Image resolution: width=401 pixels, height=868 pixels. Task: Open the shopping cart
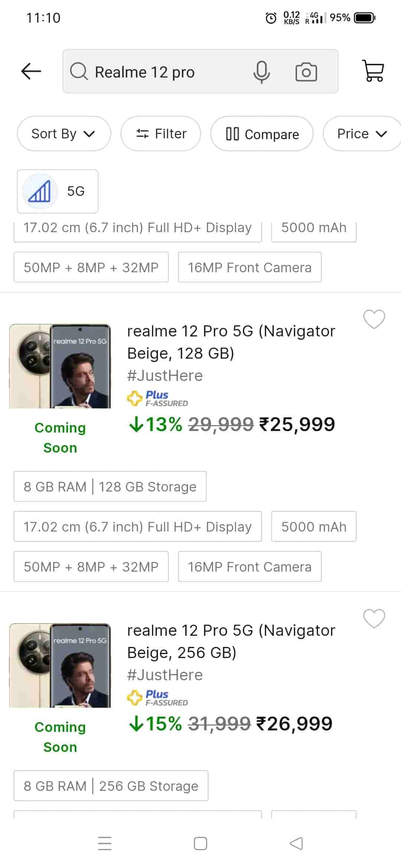click(x=373, y=71)
